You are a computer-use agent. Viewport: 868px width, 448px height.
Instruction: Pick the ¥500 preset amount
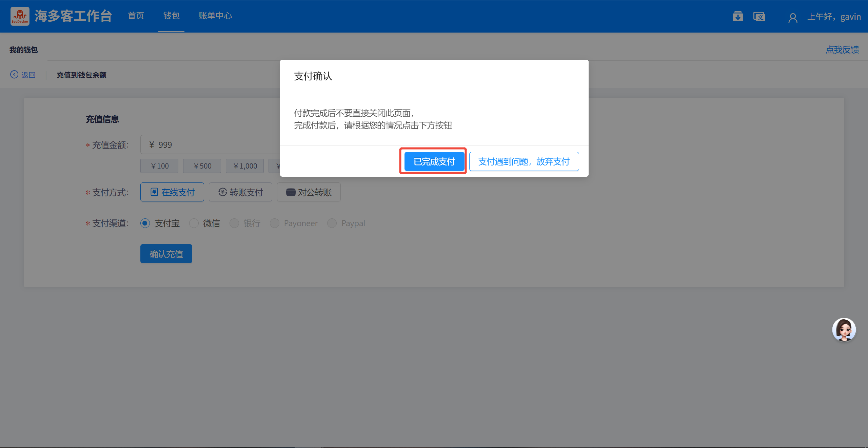pyautogui.click(x=202, y=166)
